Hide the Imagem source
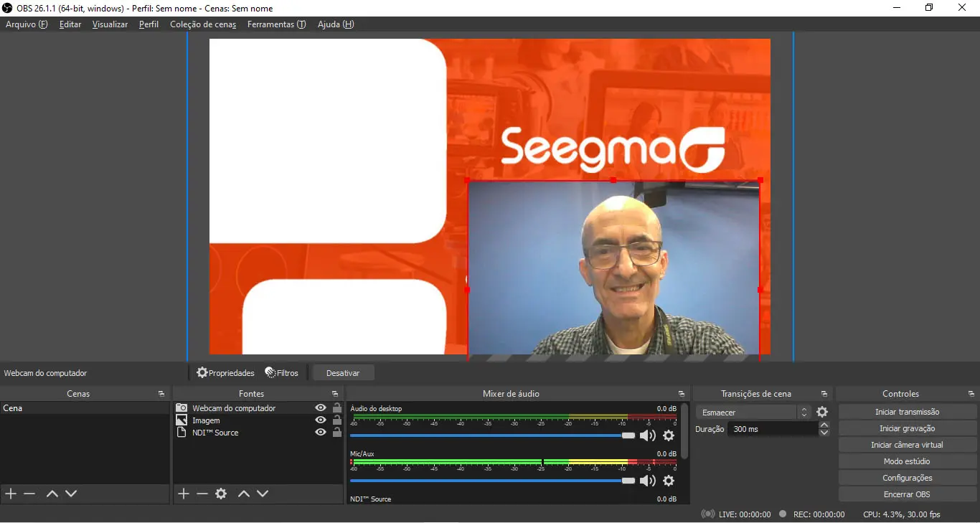The image size is (980, 523). pyautogui.click(x=321, y=420)
